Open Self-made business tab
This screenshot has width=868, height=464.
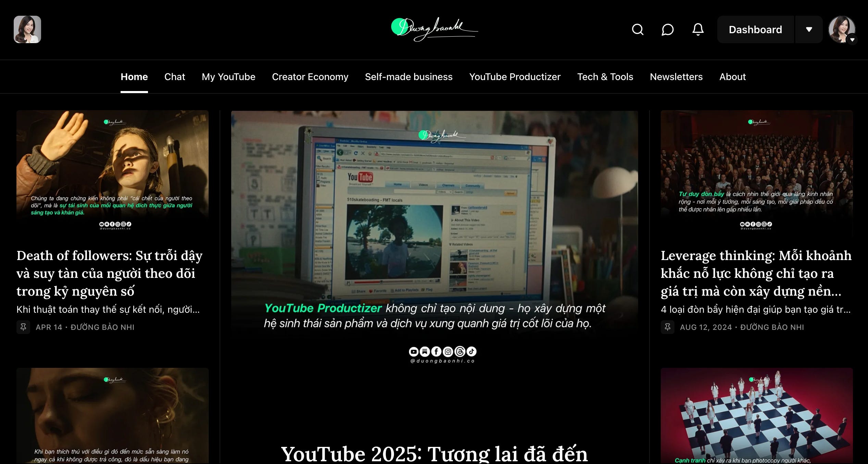click(409, 77)
